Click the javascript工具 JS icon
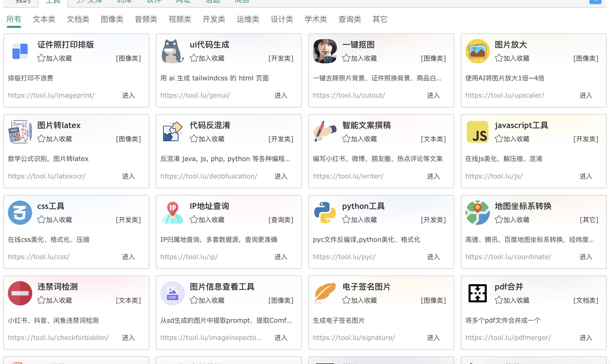This screenshot has width=611, height=364. click(477, 132)
